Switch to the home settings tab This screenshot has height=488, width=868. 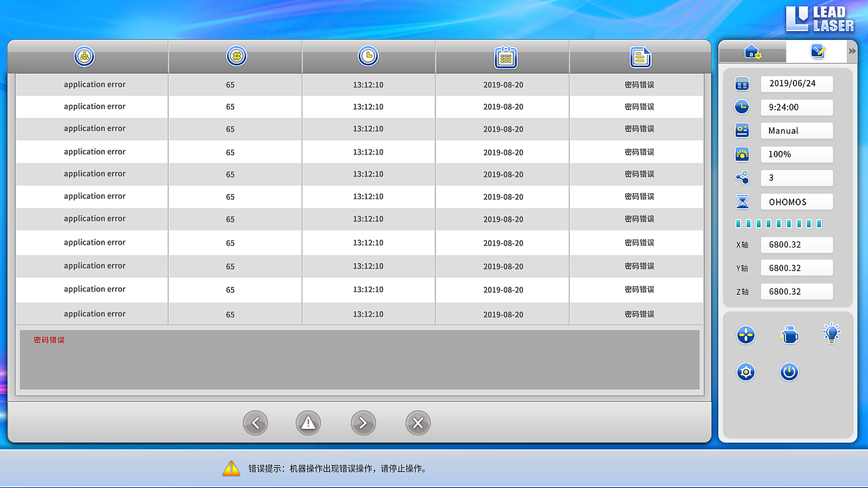(x=753, y=52)
